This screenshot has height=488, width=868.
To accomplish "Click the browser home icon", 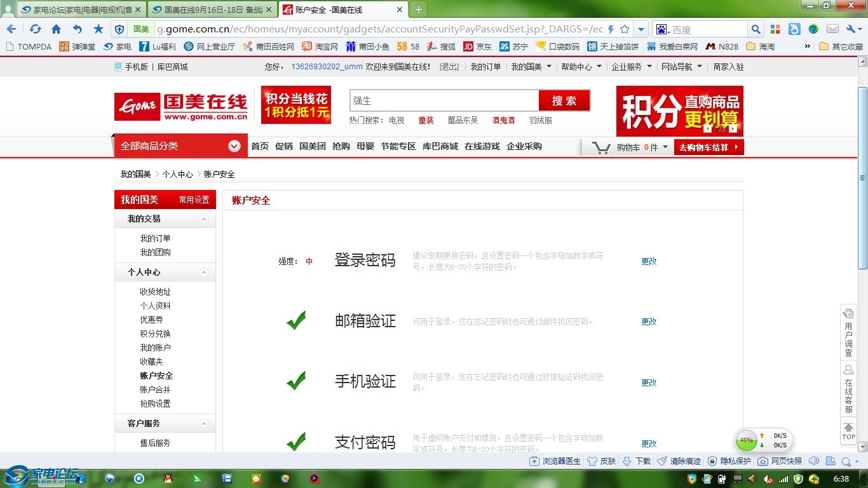I will 56,29.
